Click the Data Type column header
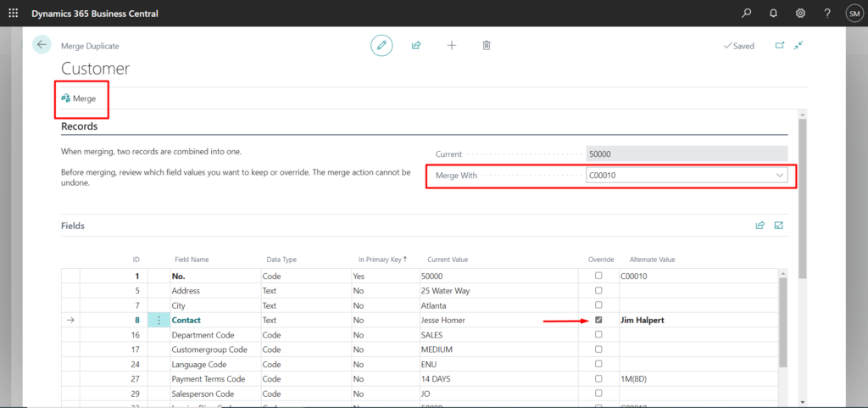The image size is (868, 408). tap(281, 259)
